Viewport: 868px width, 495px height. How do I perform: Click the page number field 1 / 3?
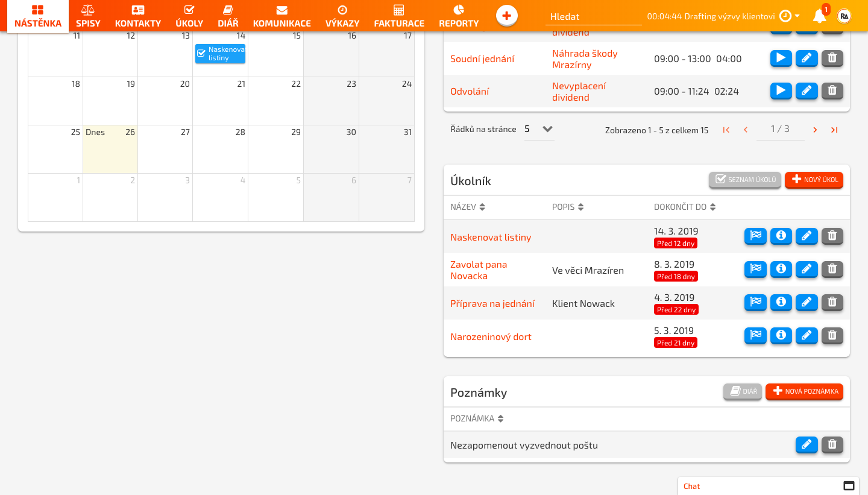tap(780, 129)
